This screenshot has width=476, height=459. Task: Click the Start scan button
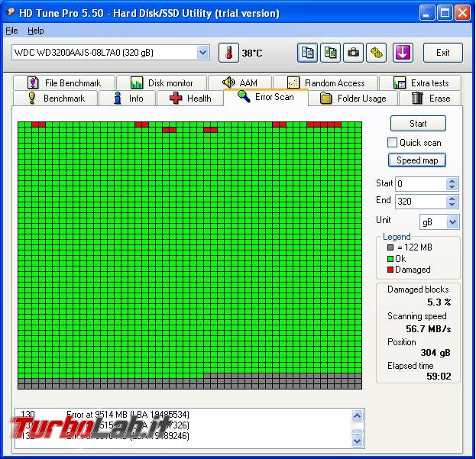(x=418, y=124)
